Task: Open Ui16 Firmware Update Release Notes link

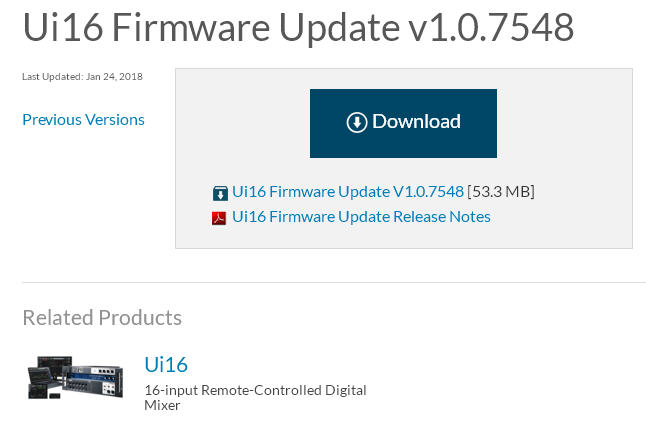Action: [361, 216]
